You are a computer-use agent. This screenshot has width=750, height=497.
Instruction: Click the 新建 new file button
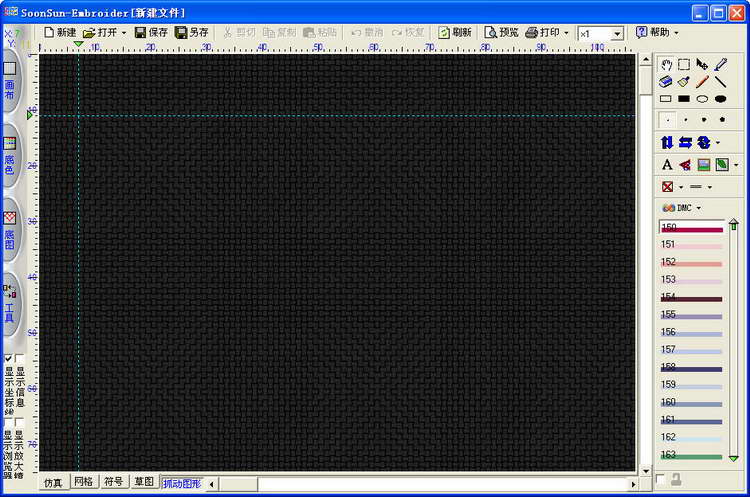coord(60,33)
